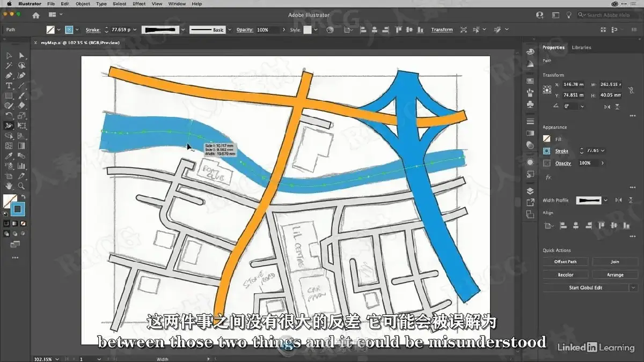Set paint mode to Color

6,223
